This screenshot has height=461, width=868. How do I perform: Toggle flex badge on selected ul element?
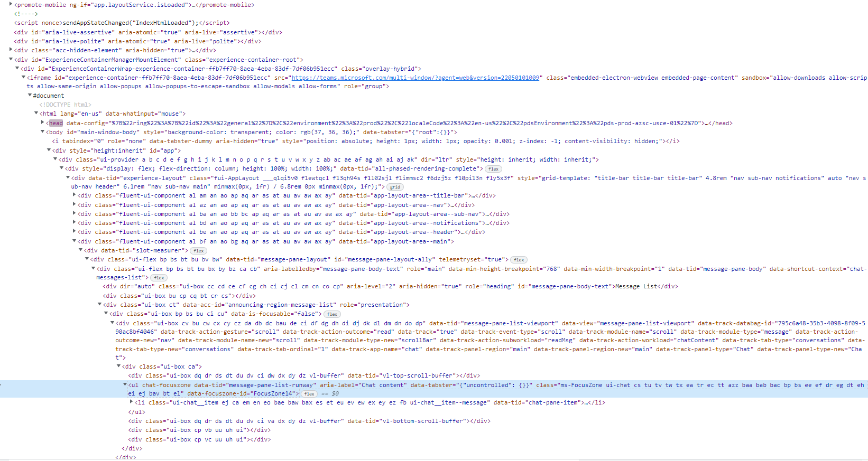310,394
